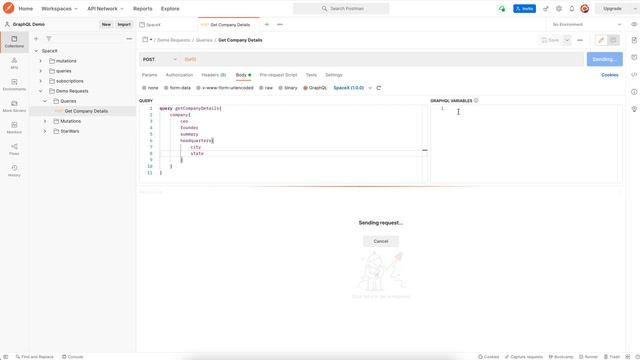Screen dimensions: 640x360
Task: Select the binary body type
Action: click(x=288, y=88)
